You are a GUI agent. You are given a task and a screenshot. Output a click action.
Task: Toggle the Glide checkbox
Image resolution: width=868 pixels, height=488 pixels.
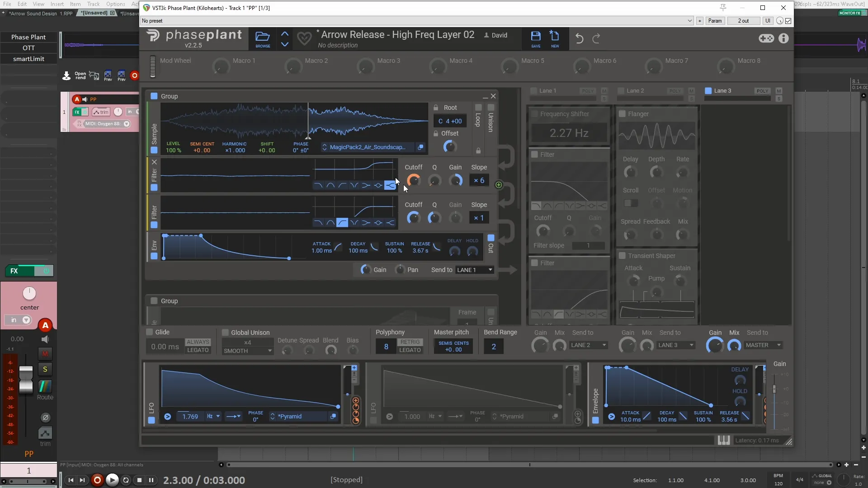[x=150, y=332]
